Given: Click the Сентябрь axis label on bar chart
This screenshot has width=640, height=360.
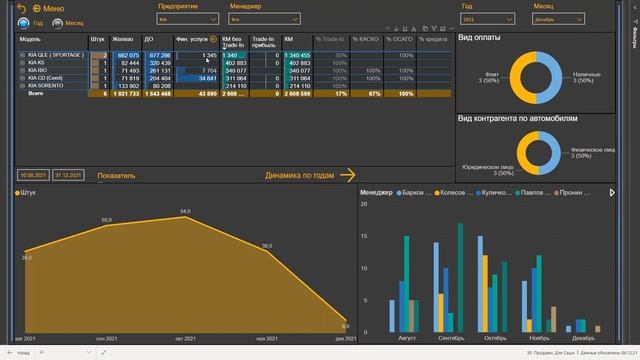Looking at the screenshot, I should 451,338.
